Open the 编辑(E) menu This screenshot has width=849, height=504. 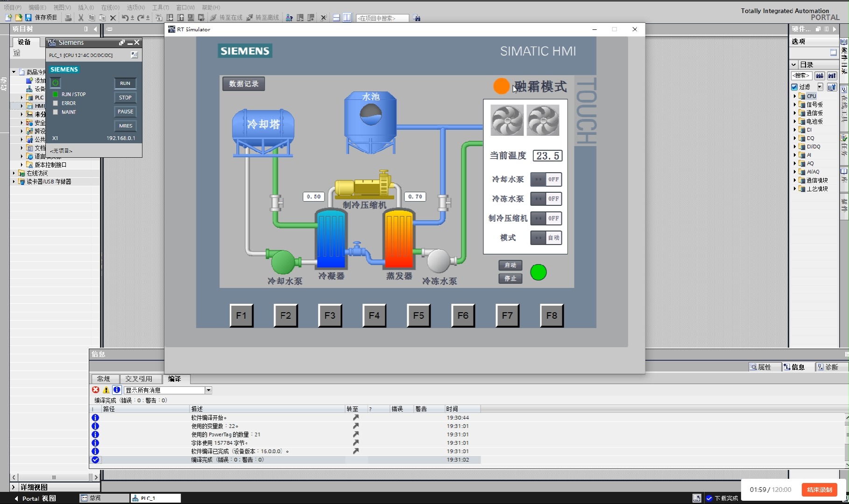(37, 7)
